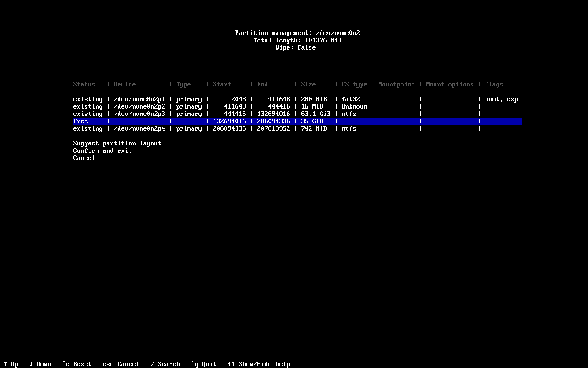This screenshot has height=368, width=588.
Task: Select the /dev/nvme0n2p3 ntfs partition row
Action: tap(297, 114)
